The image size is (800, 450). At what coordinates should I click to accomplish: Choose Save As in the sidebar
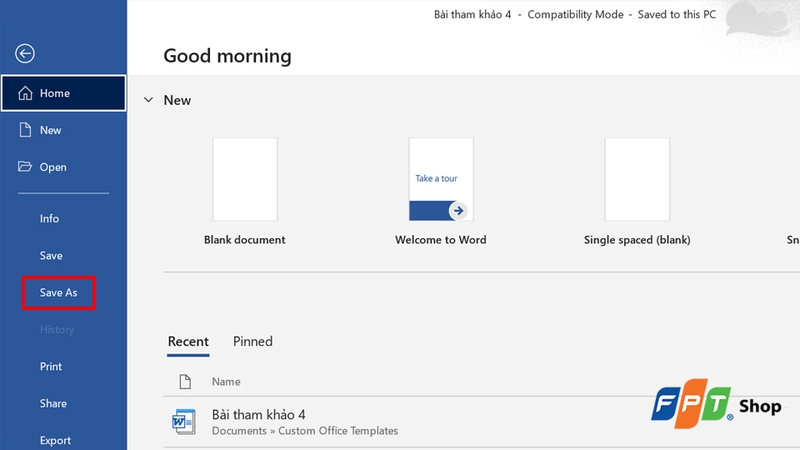(x=58, y=292)
